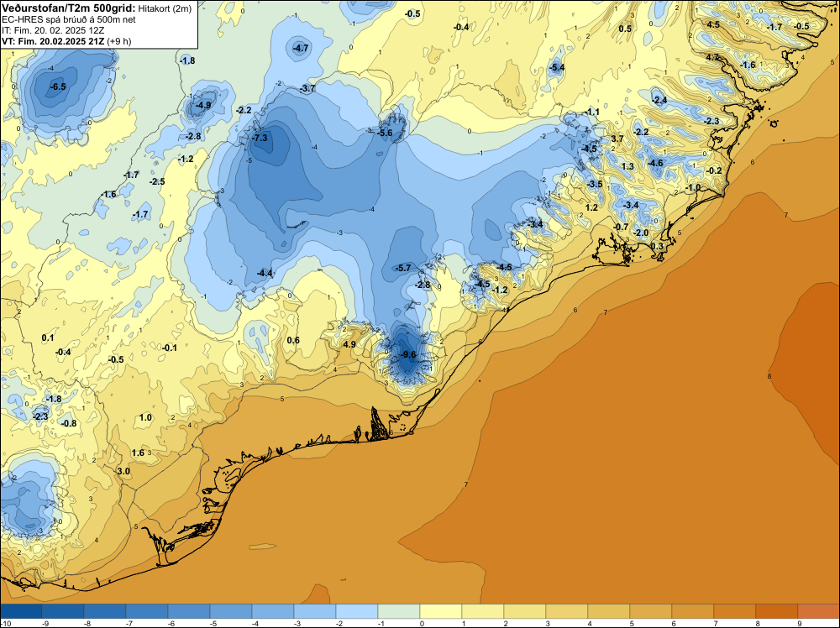Click the -7.3 temperature label
The height and width of the screenshot is (628, 840).
[x=260, y=139]
